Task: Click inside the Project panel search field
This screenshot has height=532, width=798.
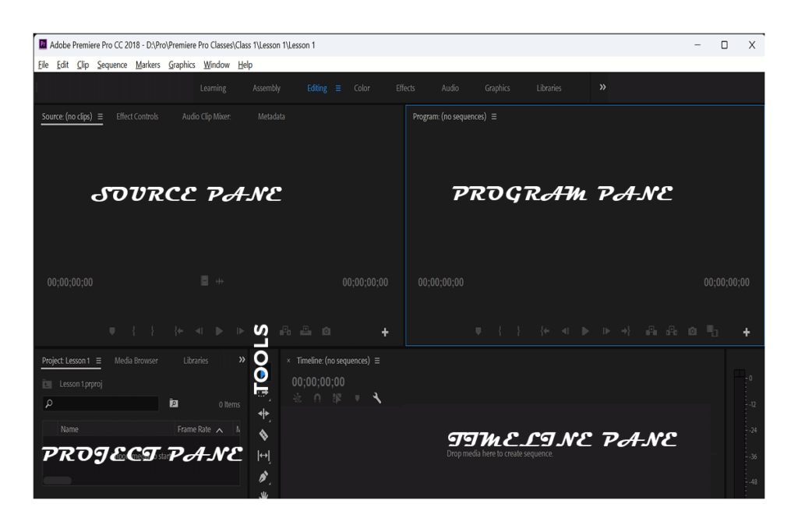Action: click(101, 403)
